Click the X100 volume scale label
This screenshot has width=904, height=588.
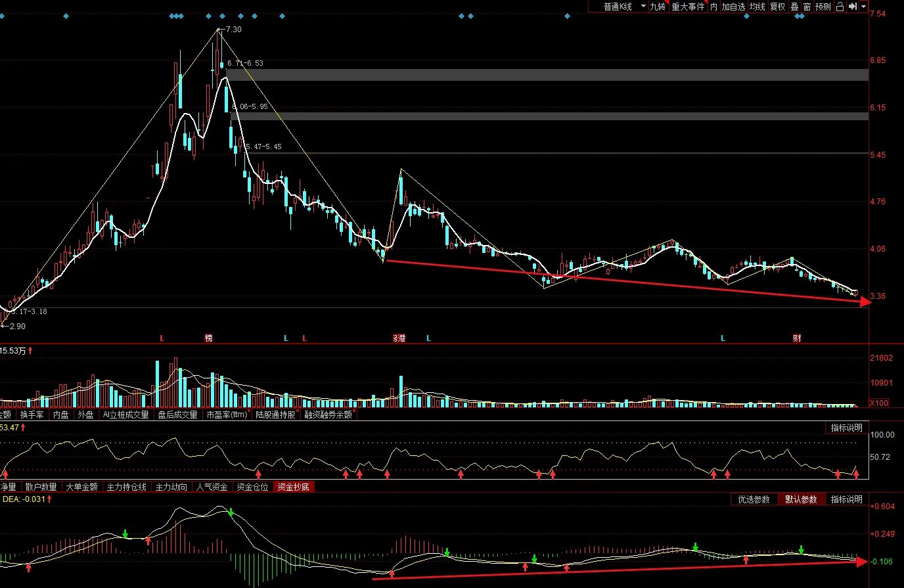coord(879,403)
